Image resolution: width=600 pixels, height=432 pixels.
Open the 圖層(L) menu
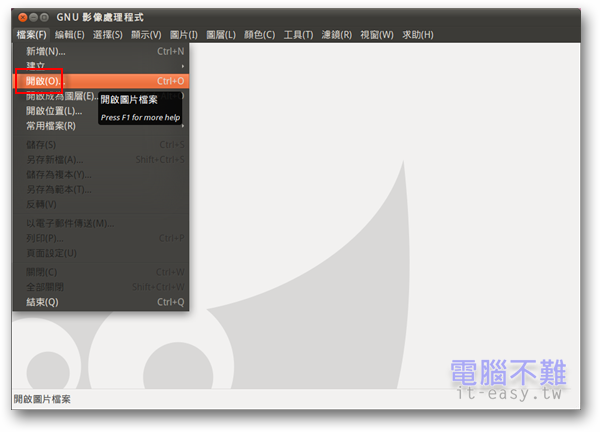221,35
